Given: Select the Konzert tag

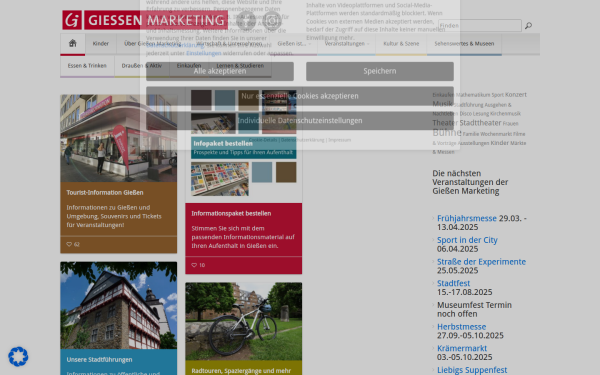Looking at the screenshot, I should [516, 95].
